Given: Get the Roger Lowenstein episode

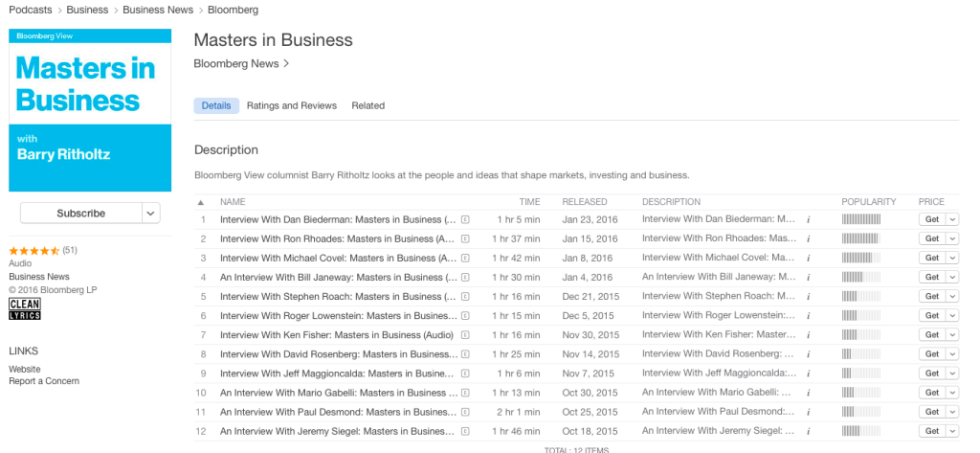Looking at the screenshot, I should click(932, 316).
